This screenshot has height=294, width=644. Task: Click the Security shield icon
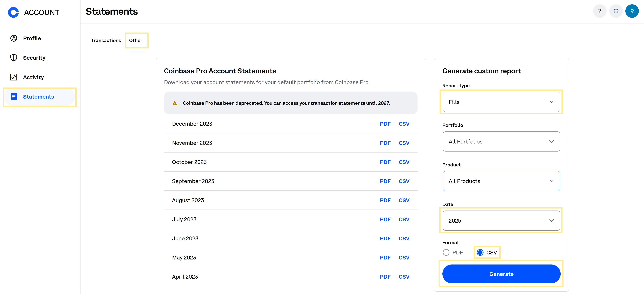click(x=14, y=58)
